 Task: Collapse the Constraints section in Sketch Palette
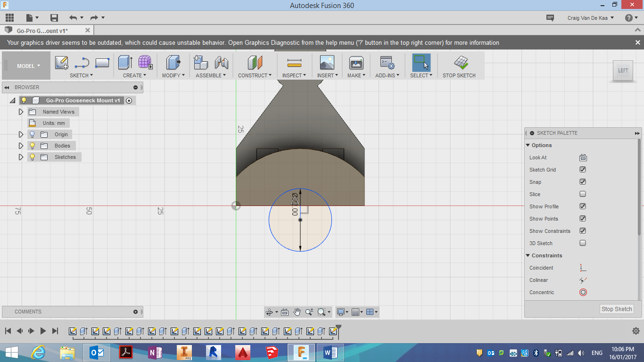click(x=528, y=255)
